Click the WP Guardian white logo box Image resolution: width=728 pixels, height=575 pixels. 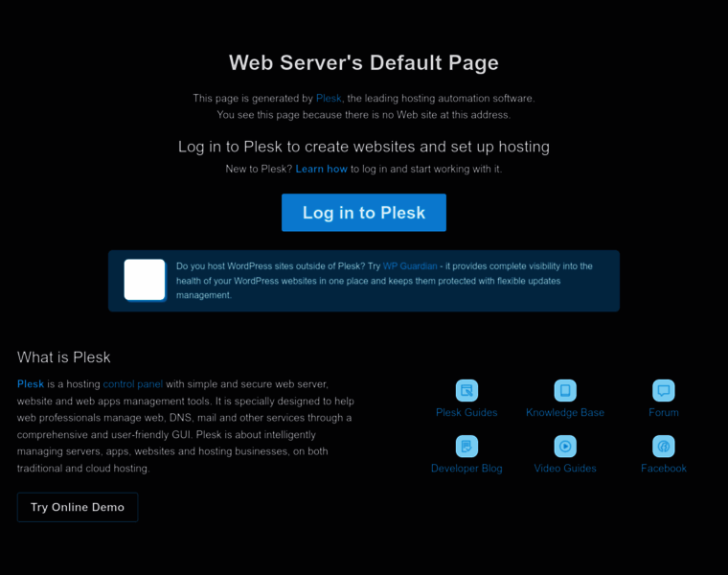pyautogui.click(x=145, y=280)
